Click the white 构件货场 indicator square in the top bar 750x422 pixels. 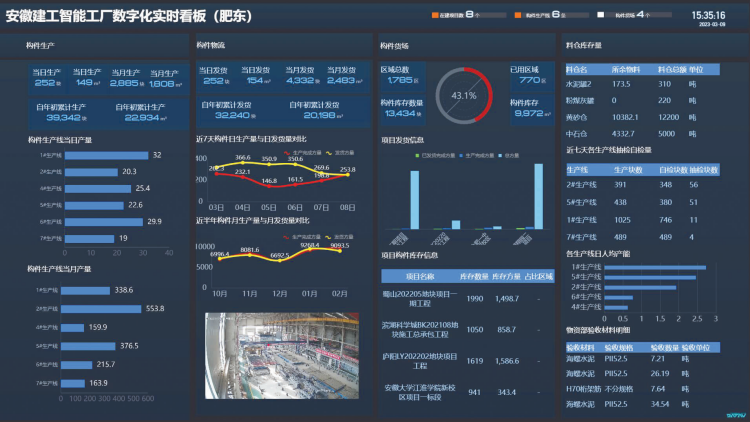click(601, 16)
